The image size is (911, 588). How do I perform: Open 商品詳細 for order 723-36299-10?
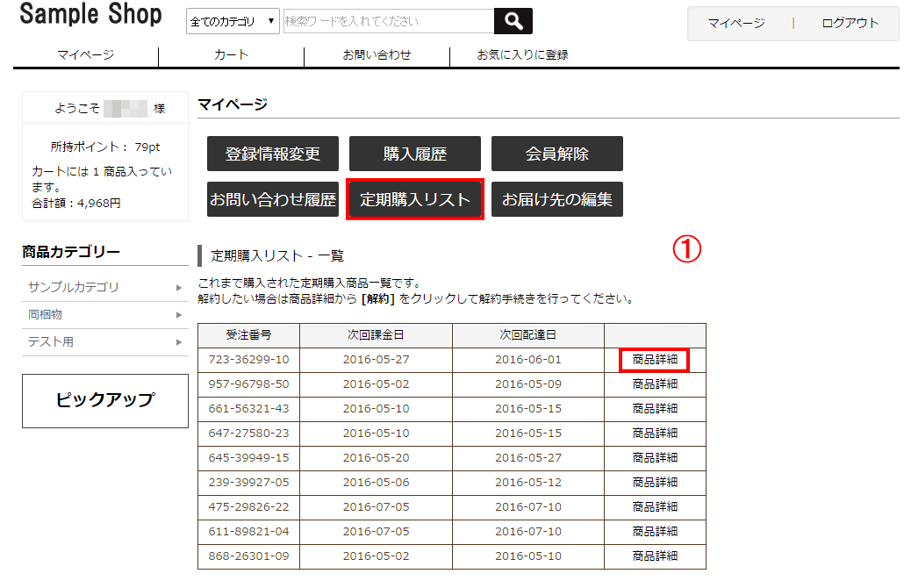[655, 360]
